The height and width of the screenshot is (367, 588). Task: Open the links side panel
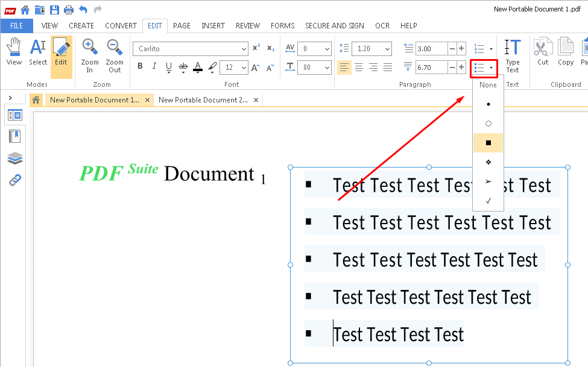point(15,180)
